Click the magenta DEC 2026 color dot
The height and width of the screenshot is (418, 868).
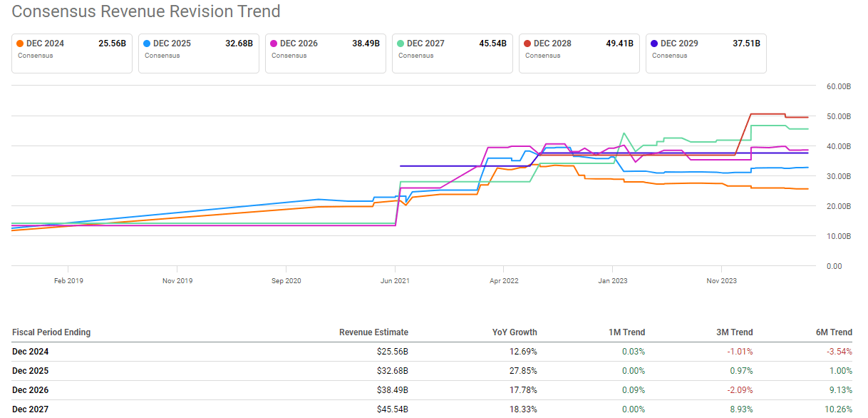pyautogui.click(x=273, y=44)
